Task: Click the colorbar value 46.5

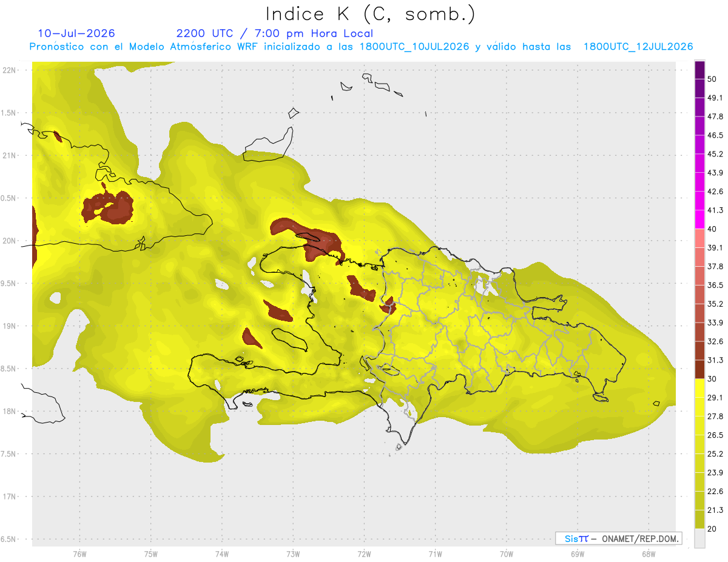Action: [716, 135]
